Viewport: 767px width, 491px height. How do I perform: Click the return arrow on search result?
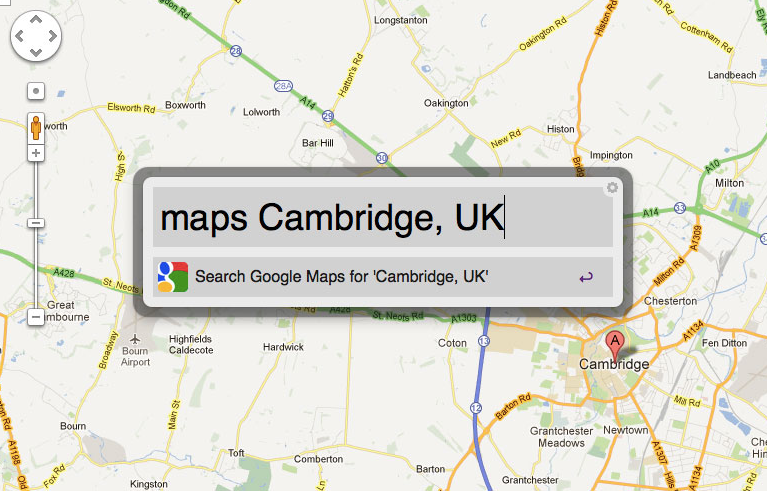[x=586, y=277]
